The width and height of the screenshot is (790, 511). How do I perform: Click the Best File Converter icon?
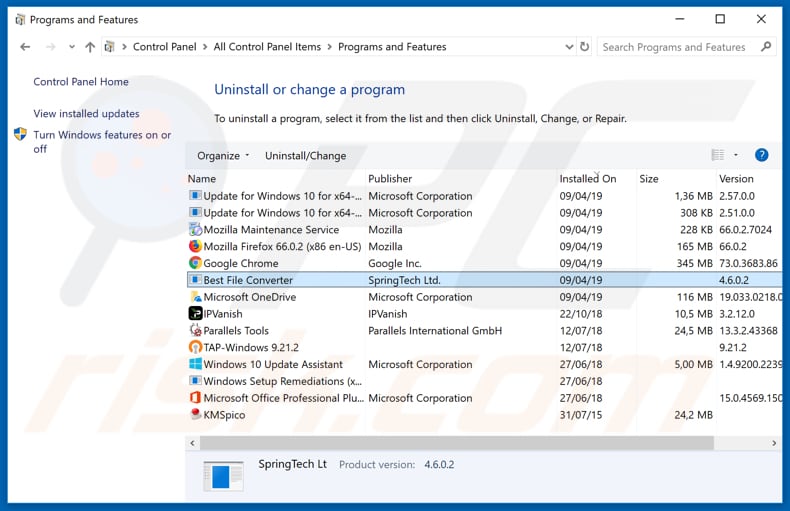coord(195,280)
